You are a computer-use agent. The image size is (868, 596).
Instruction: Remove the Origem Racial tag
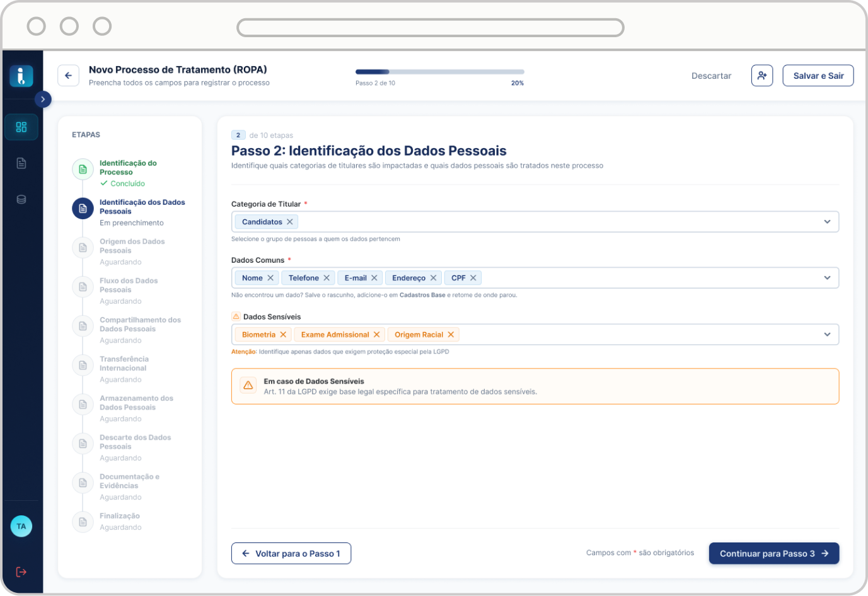(x=451, y=335)
